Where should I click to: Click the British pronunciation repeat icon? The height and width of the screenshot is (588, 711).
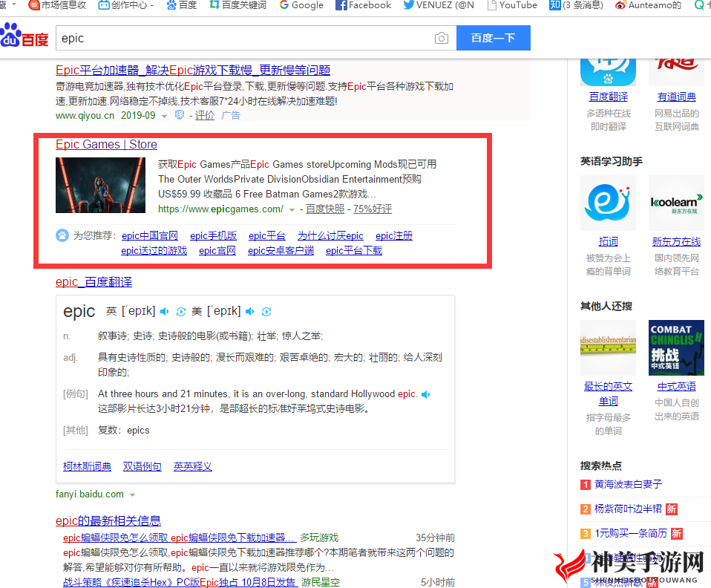(180, 311)
